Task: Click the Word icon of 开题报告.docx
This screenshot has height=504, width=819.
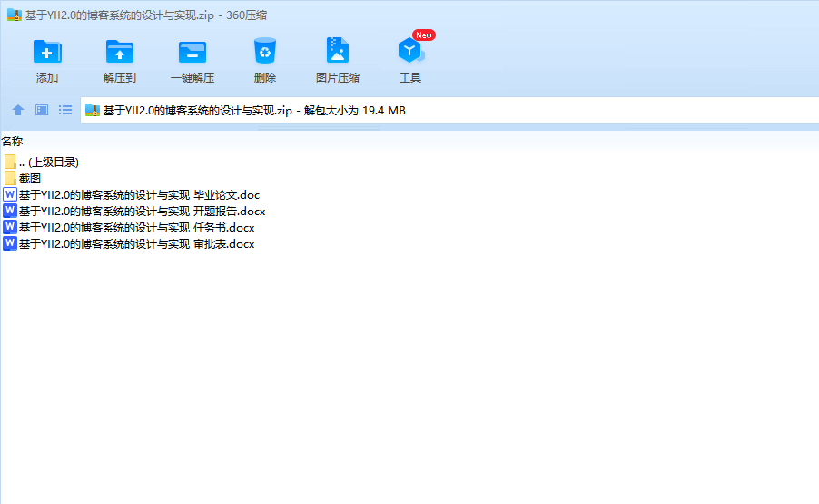Action: pyautogui.click(x=10, y=211)
